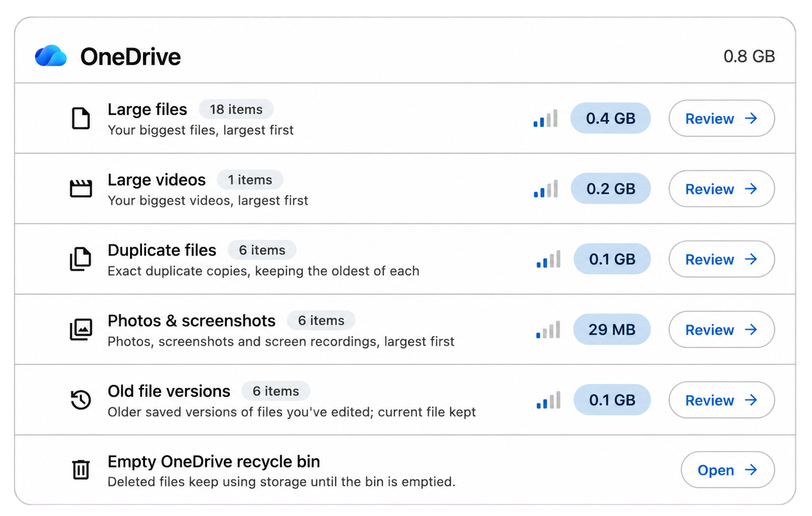Click the Old file versions title
Screen dimensions: 812x516
[x=169, y=391]
